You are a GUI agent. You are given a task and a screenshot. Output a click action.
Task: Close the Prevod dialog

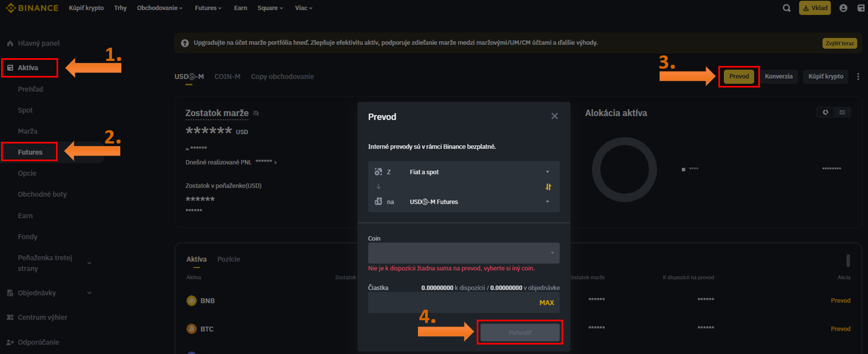click(x=554, y=116)
